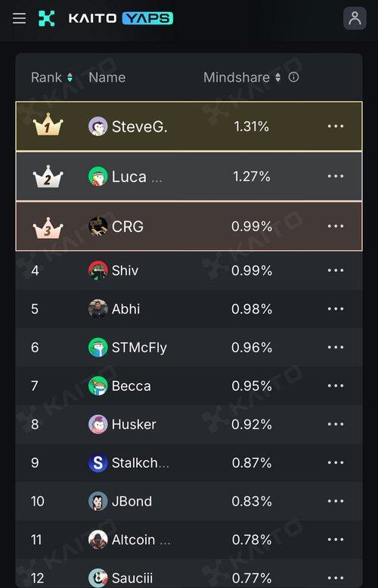Open Luca's profile name link
378x588 pixels.
click(x=129, y=177)
